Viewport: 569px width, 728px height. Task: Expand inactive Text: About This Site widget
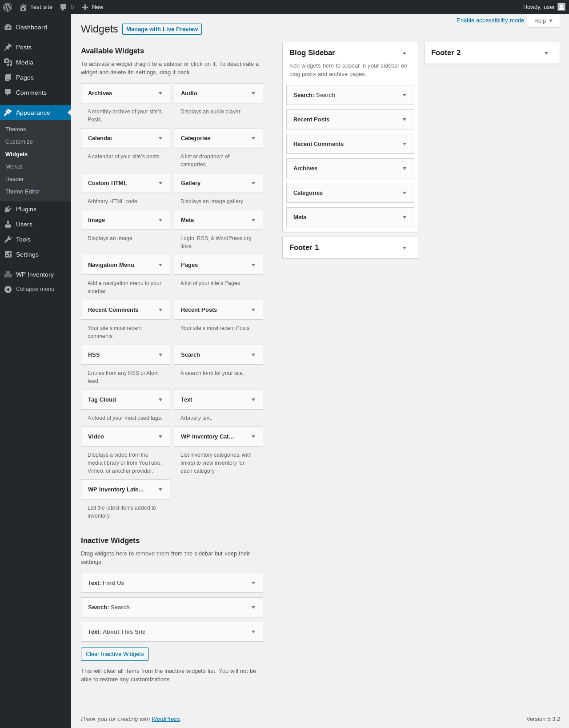pos(253,632)
